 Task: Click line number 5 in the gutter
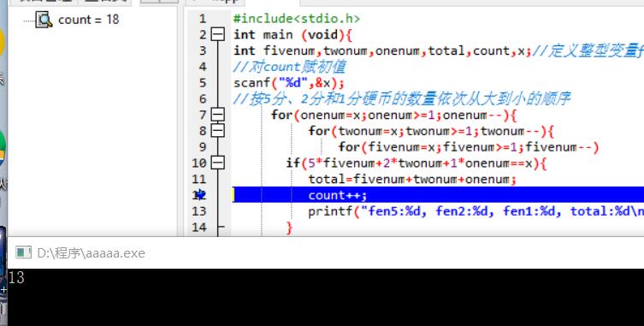[x=203, y=83]
